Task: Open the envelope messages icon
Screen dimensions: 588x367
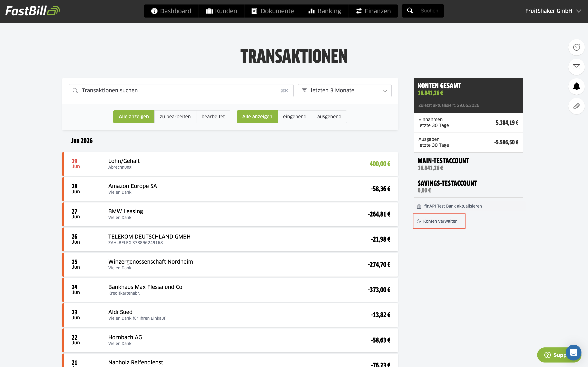Action: coord(576,67)
